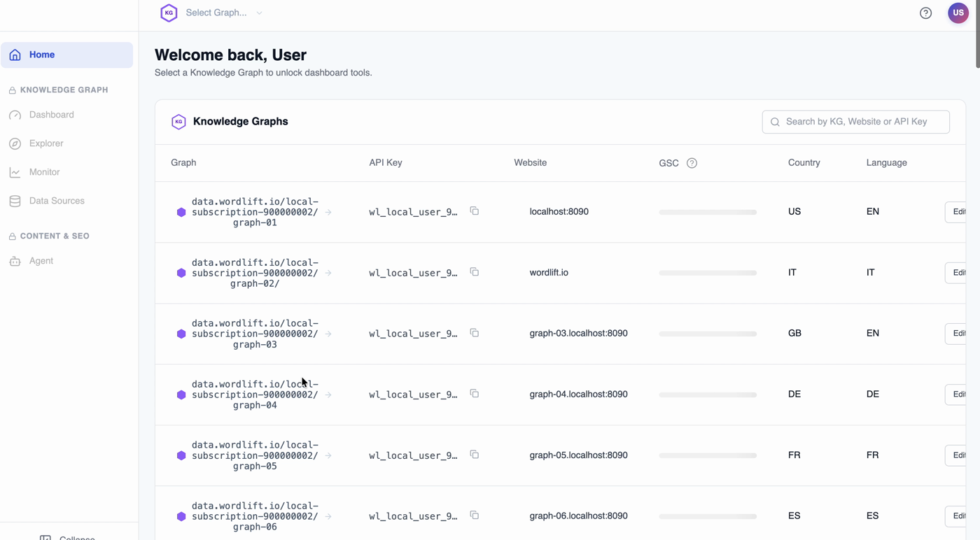Click the Edit button for wordlift.io row
Viewport: 980px width, 540px height.
click(956, 273)
